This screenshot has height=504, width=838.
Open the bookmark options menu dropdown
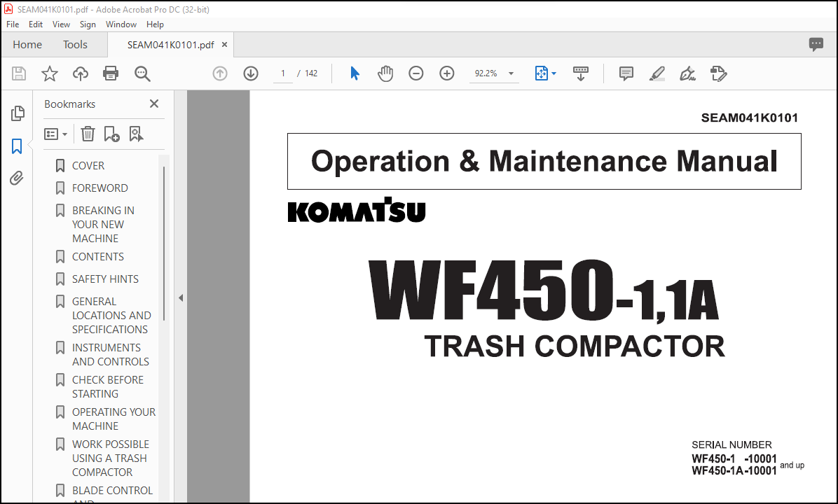tap(55, 134)
